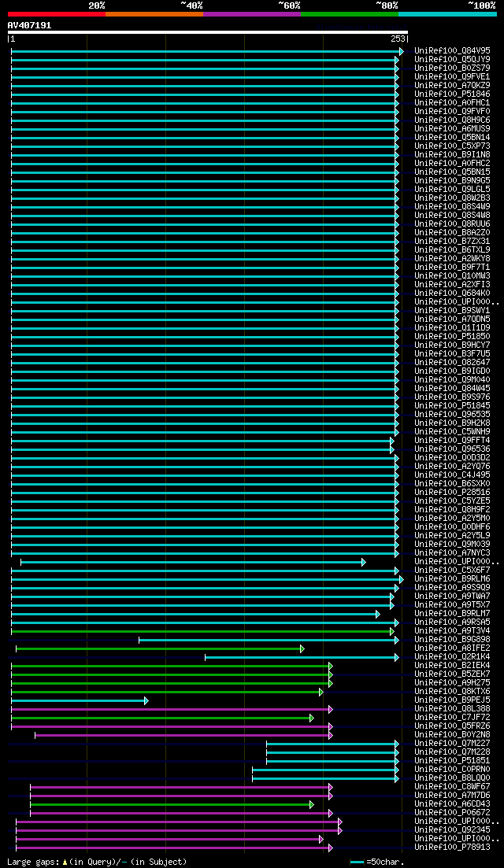Screen dimensions: 504x868
Task: Select the label UniRef100_B6TXL9
Action: [452, 249]
